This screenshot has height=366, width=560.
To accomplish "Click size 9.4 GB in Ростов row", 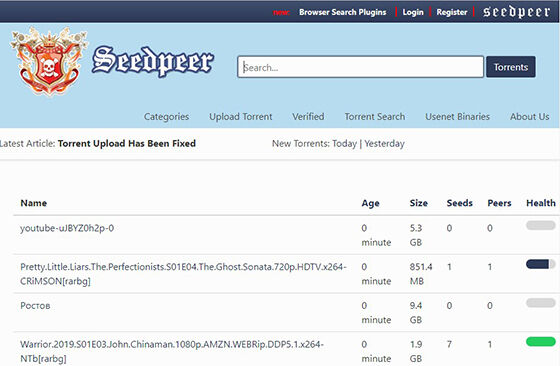I will 416,312.
